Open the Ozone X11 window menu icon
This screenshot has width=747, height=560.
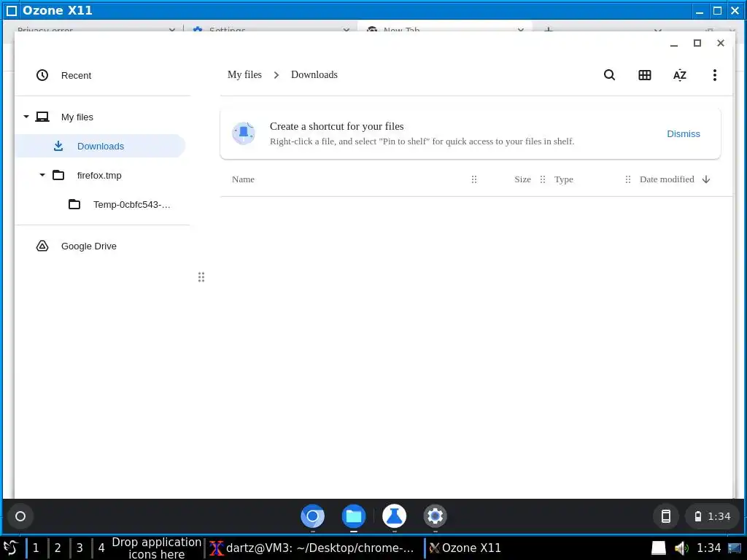[x=12, y=10]
